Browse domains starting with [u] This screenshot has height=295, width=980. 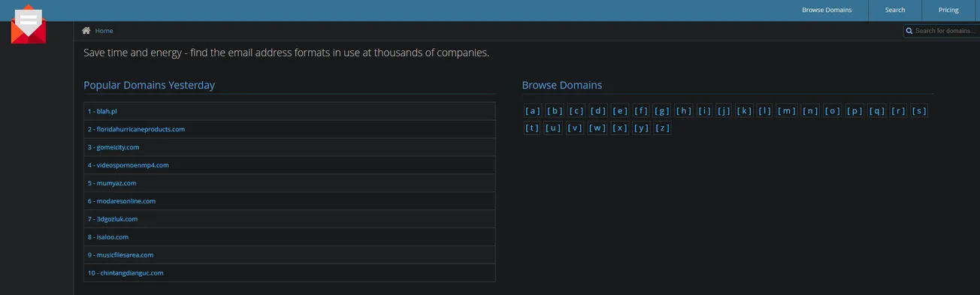[553, 128]
